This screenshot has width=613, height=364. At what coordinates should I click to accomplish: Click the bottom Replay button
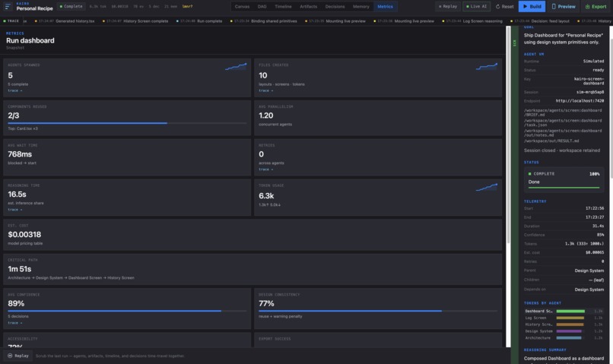coord(18,356)
